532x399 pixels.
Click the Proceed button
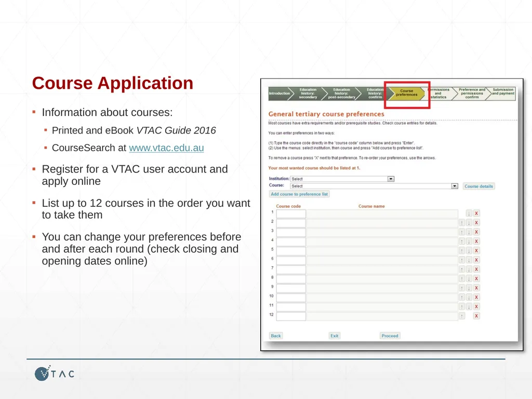point(390,336)
